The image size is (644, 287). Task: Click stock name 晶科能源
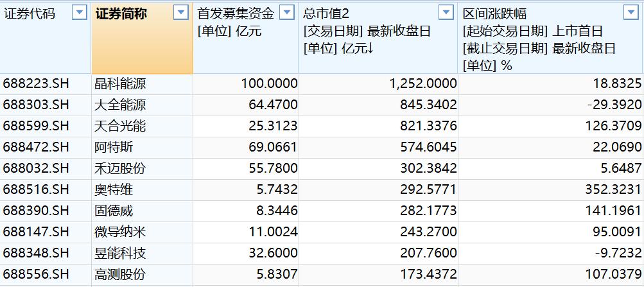[120, 84]
